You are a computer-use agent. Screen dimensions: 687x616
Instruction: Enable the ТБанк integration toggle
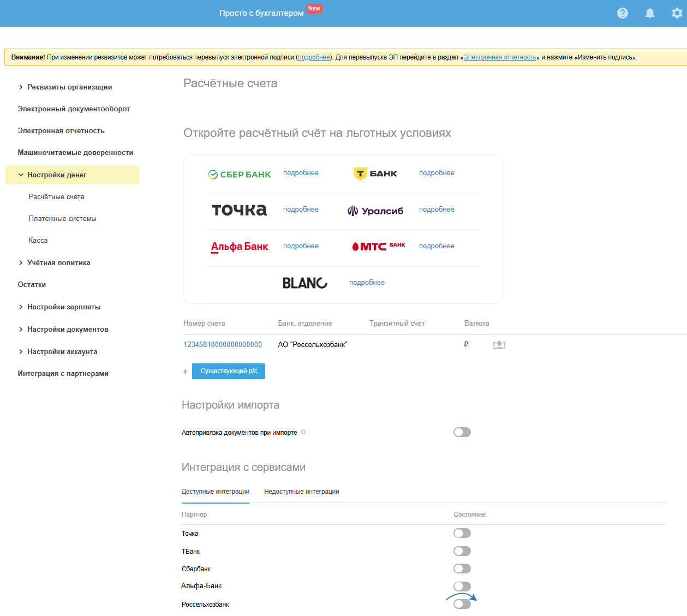click(x=462, y=551)
